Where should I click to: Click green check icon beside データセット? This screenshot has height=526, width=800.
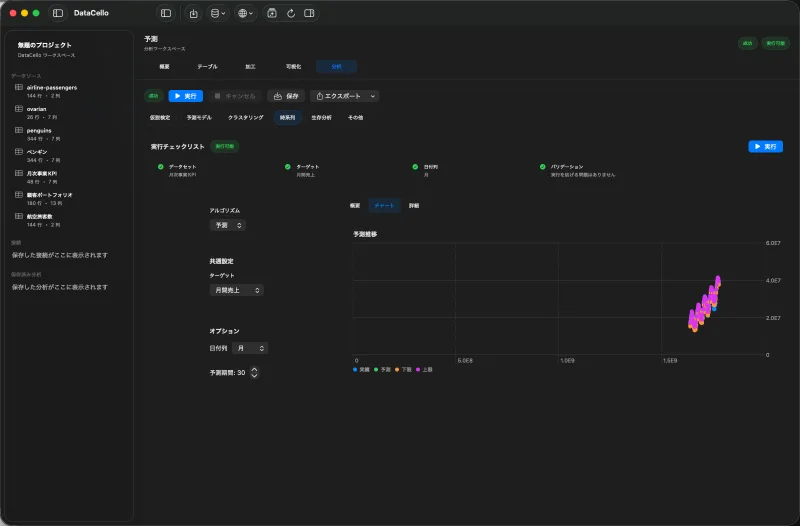click(161, 167)
